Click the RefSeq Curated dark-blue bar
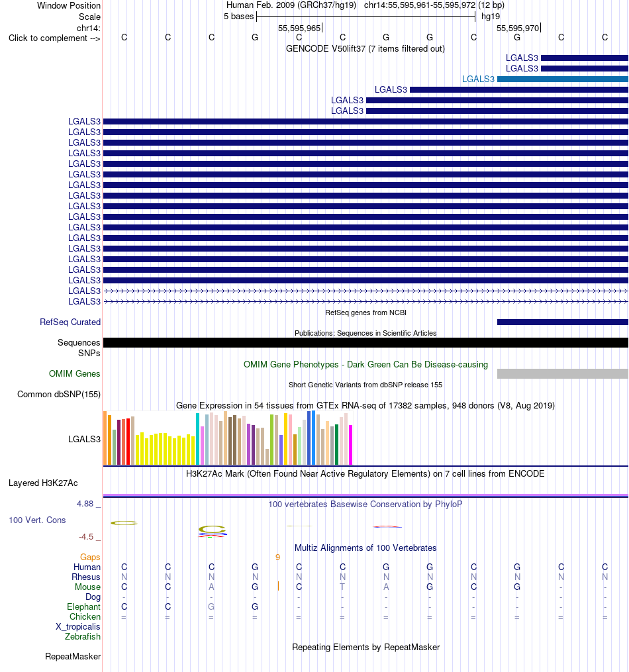629x672 pixels. point(563,322)
